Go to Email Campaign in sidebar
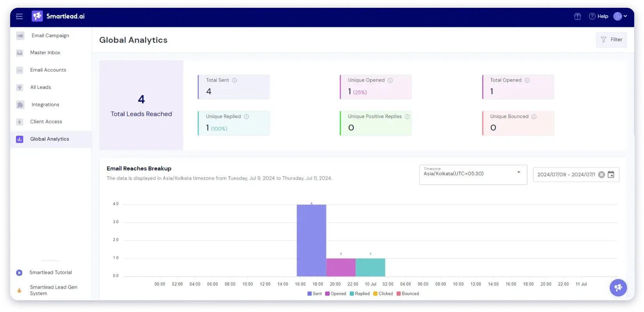The image size is (644, 312). click(50, 35)
